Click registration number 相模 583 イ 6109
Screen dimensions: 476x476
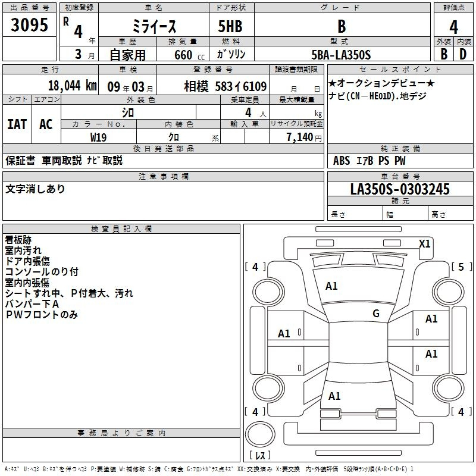click(226, 86)
